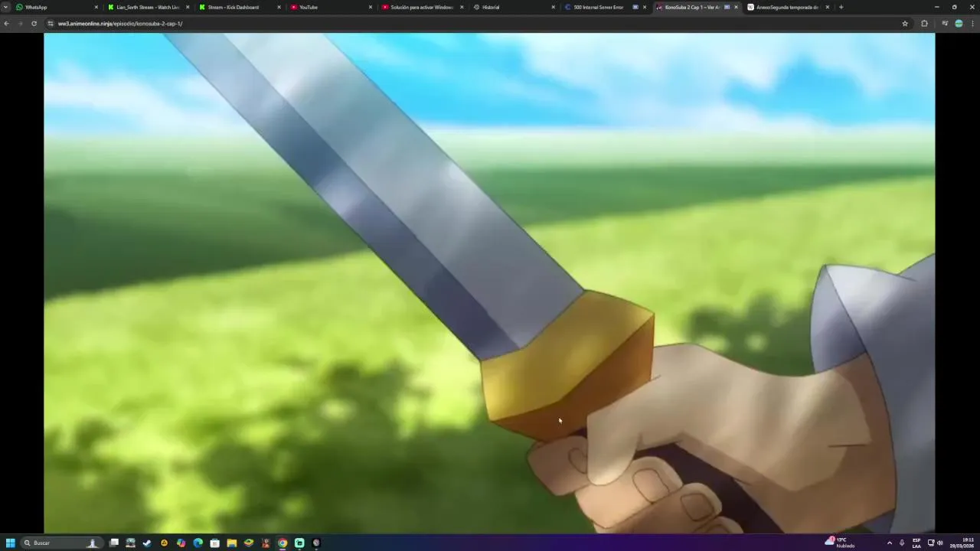Open the browser extensions menu
This screenshot has height=551, width=980.
click(x=924, y=24)
